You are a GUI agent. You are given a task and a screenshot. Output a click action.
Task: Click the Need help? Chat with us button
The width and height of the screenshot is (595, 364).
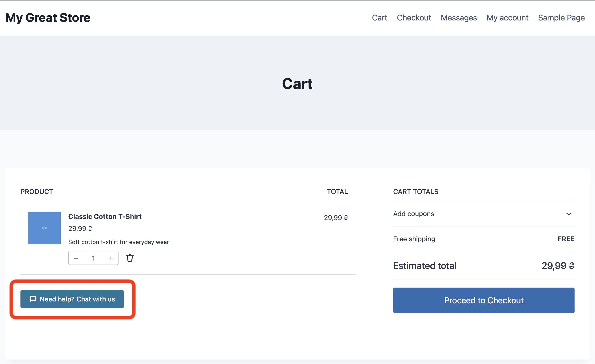pyautogui.click(x=72, y=299)
